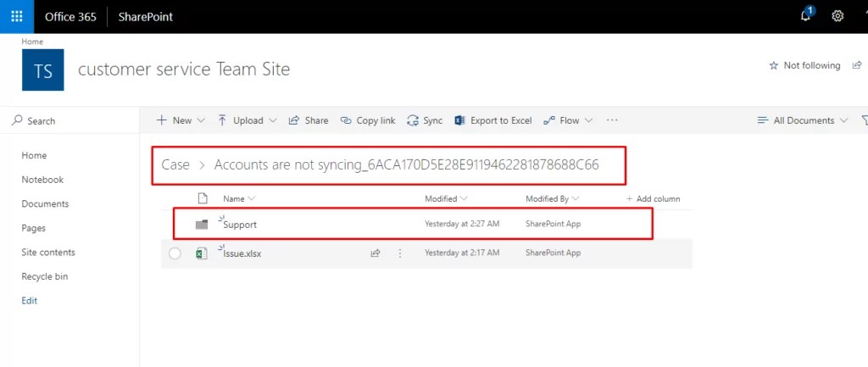Click the Excel file icon of Issue.xlsx
This screenshot has width=868, height=367.
202,253
